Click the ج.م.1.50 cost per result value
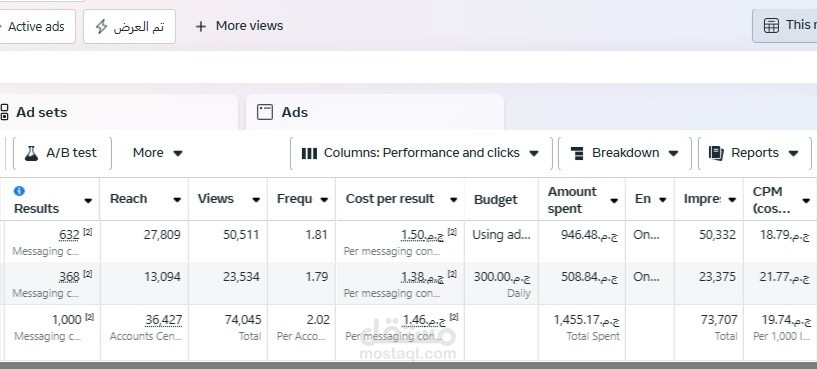Viewport: 817px width, 369px height. (x=423, y=235)
